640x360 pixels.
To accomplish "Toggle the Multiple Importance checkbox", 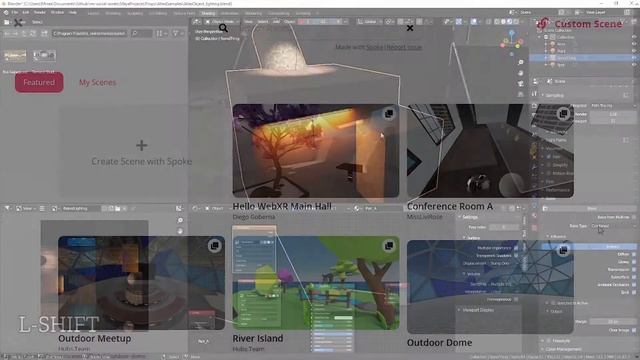I will 516,248.
